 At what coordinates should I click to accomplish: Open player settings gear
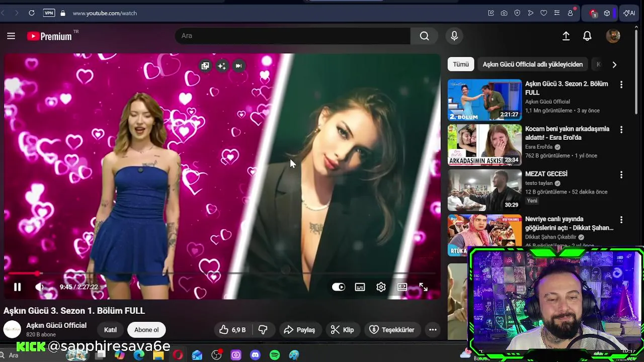(x=381, y=287)
